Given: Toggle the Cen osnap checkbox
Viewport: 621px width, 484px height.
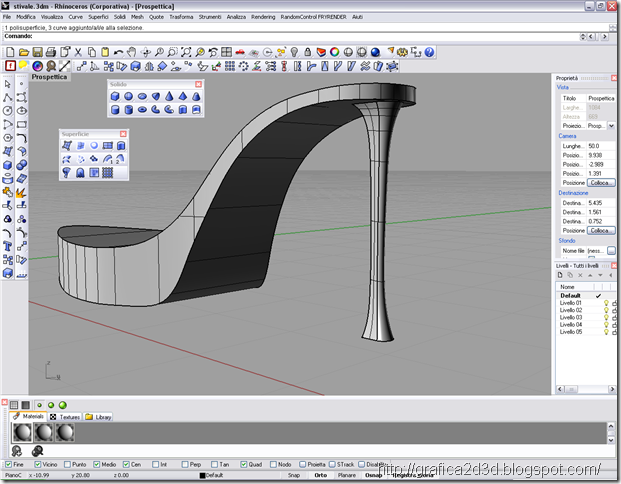Looking at the screenshot, I should point(126,464).
